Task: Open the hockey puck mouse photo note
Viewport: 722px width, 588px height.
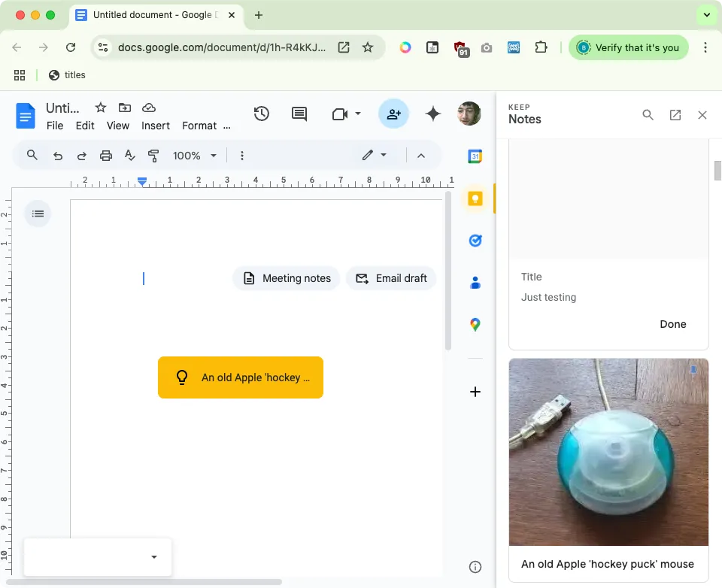Action: tap(608, 452)
